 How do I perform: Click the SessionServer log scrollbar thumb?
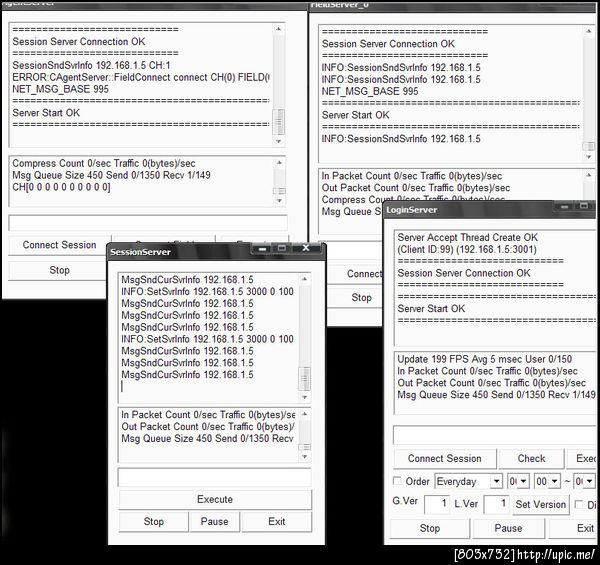(x=305, y=379)
